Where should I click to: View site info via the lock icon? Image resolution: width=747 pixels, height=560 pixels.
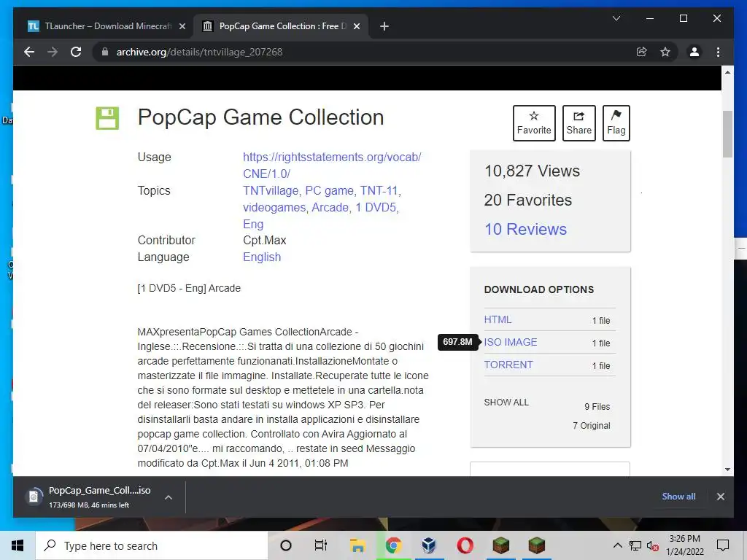pyautogui.click(x=105, y=52)
